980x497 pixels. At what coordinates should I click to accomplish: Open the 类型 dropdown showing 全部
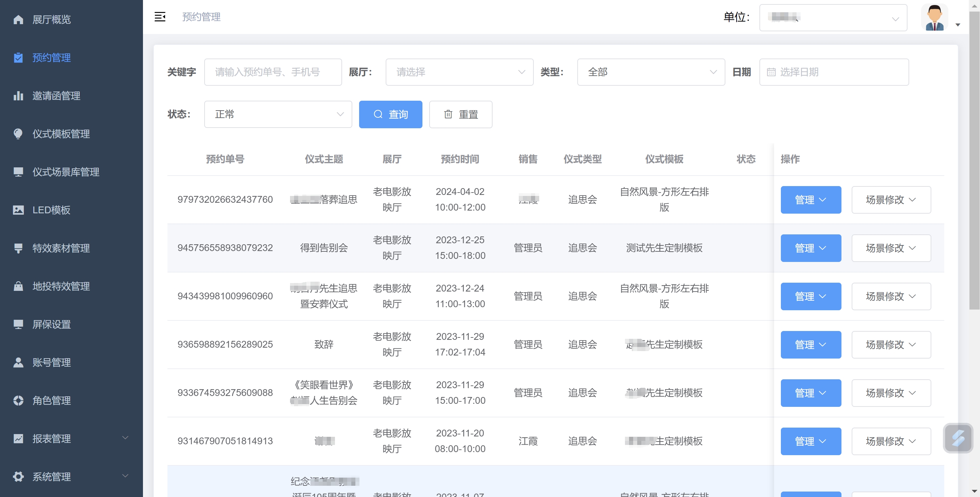[651, 72]
